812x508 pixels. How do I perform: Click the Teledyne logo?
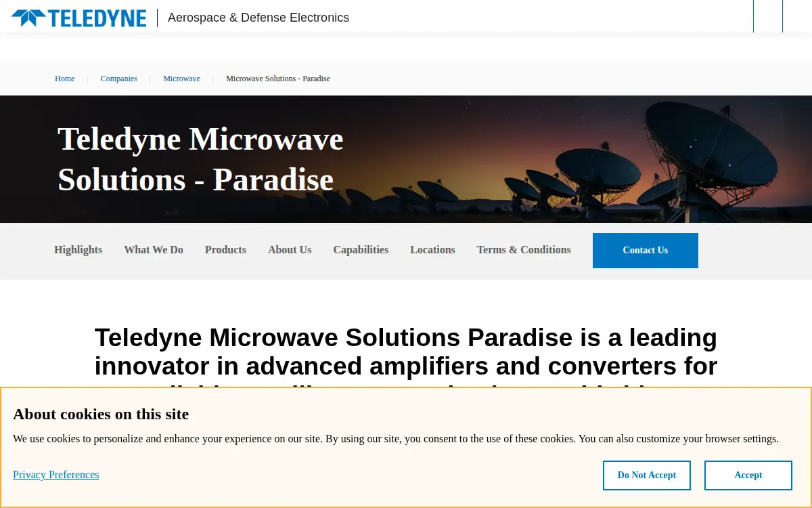click(x=79, y=18)
